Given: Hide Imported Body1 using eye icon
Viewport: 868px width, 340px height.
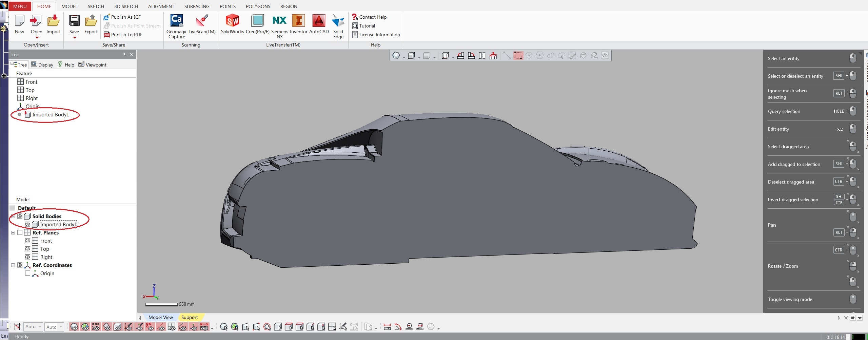Looking at the screenshot, I should click(x=28, y=224).
